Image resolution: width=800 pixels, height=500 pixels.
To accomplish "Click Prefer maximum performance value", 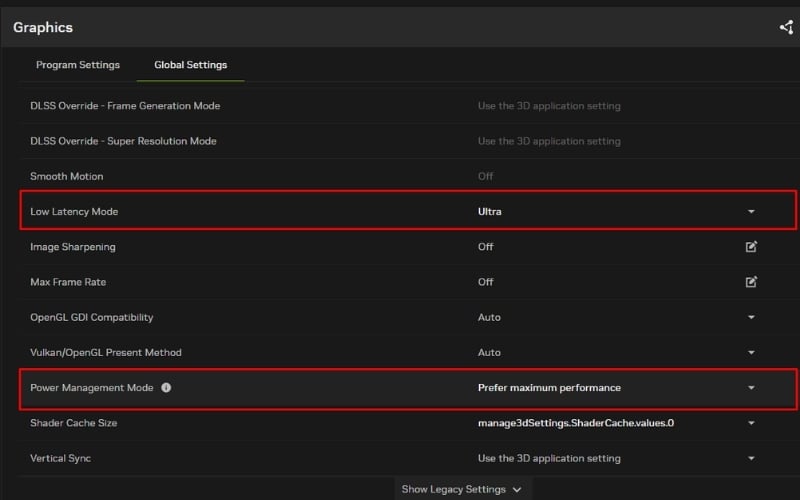I will pyautogui.click(x=549, y=388).
